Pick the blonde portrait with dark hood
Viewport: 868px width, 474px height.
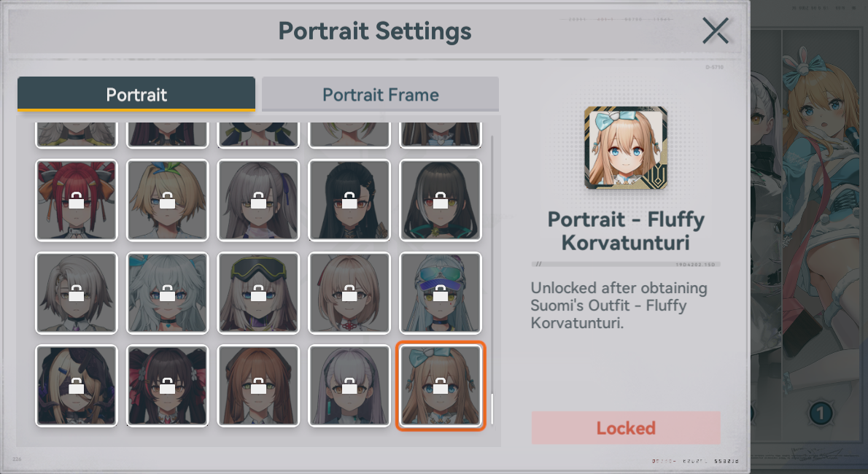pyautogui.click(x=77, y=386)
